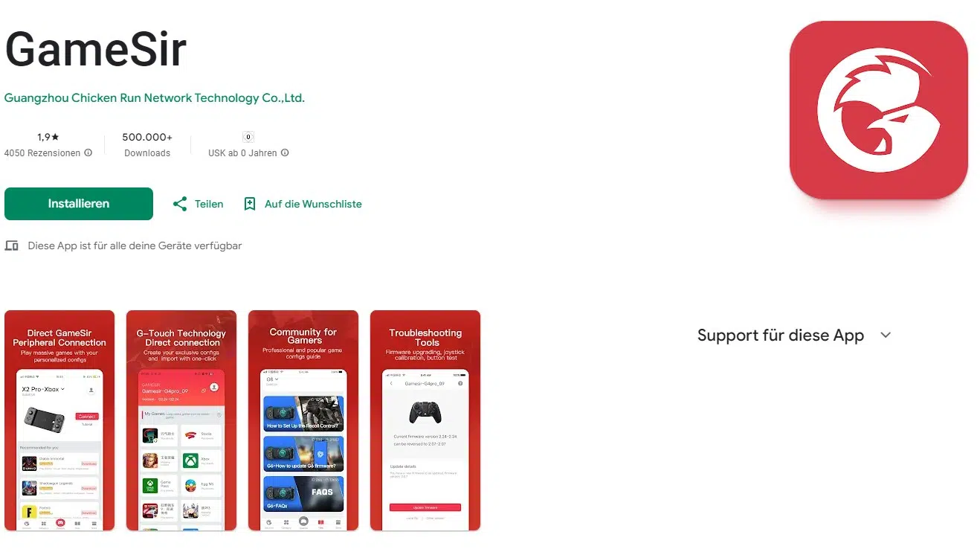Image resolution: width=980 pixels, height=552 pixels.
Task: Open the G-Touch Technology Direct connection screenshot
Action: pyautogui.click(x=181, y=420)
